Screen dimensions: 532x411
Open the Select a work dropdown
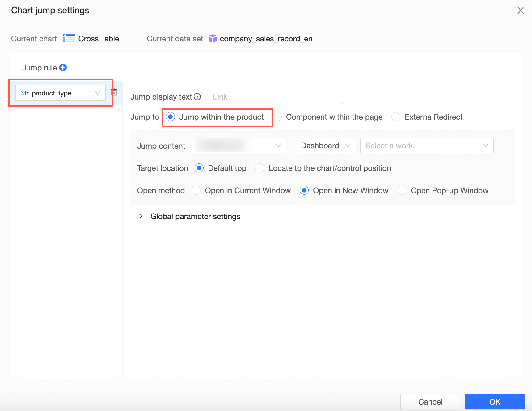click(x=427, y=146)
